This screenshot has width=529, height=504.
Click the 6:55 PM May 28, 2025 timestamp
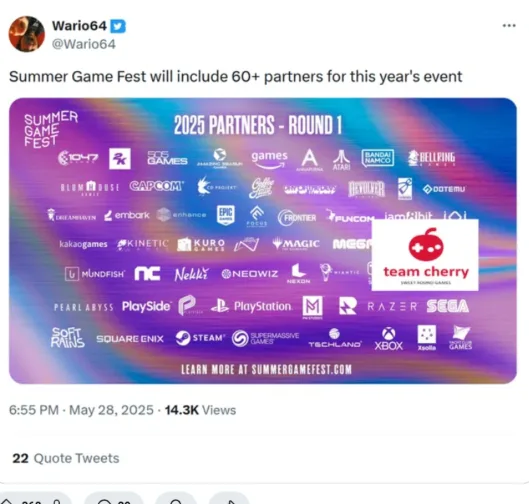81,410
